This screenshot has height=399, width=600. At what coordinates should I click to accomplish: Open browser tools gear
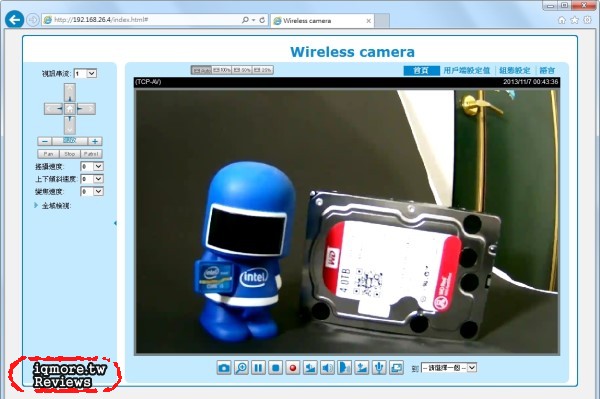[x=587, y=20]
